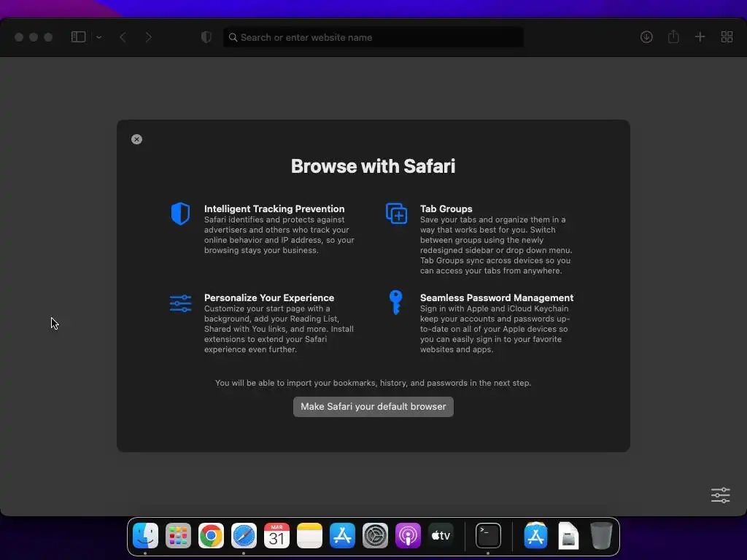Go back to previous page
The height and width of the screenshot is (560, 747).
point(123,37)
